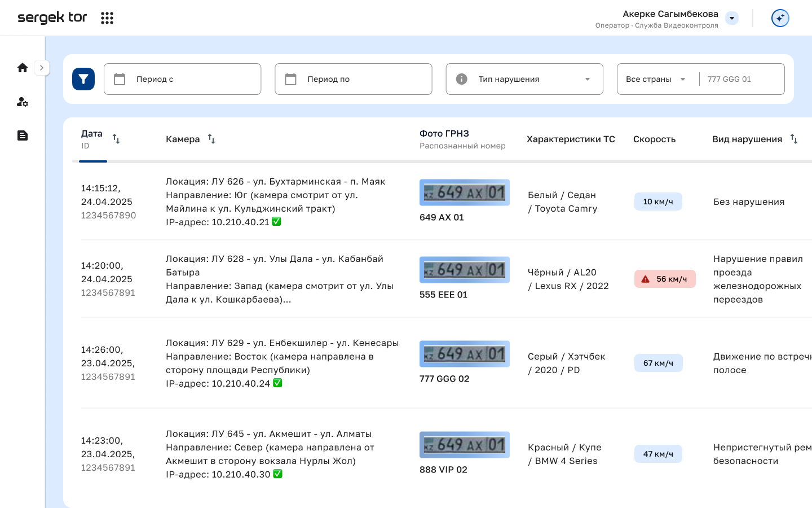Toggle sorting on 'Камера' column
This screenshot has width=812, height=508.
[x=211, y=139]
